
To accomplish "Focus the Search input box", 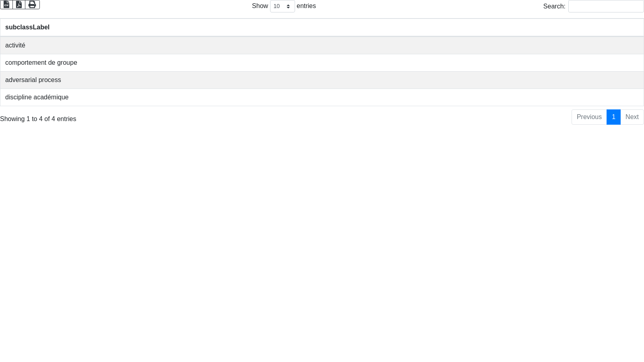I will pyautogui.click(x=606, y=6).
